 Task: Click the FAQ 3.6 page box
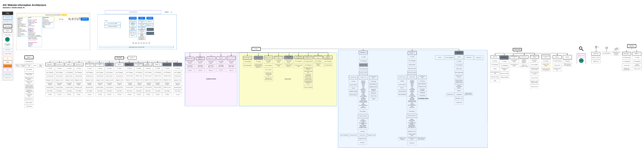click(567, 57)
